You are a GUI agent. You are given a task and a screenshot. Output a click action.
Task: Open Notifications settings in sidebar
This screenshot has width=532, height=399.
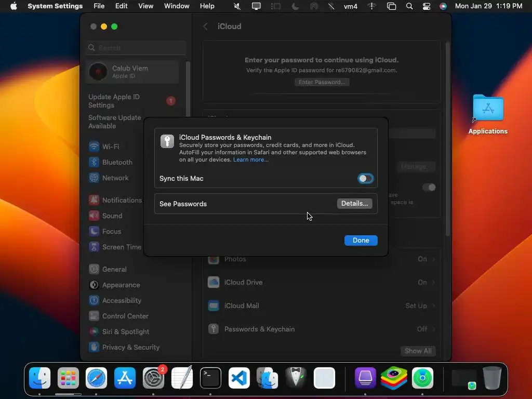[115, 200]
